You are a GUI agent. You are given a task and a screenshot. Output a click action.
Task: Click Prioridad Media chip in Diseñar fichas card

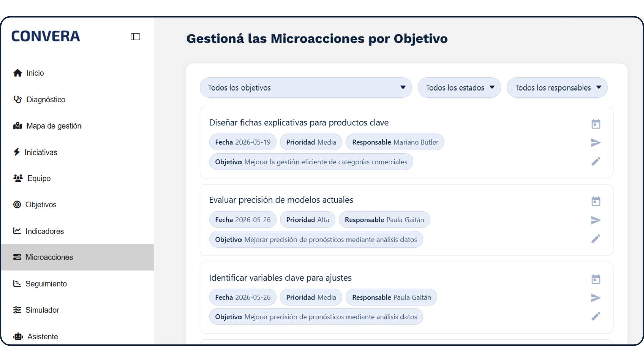[311, 142]
